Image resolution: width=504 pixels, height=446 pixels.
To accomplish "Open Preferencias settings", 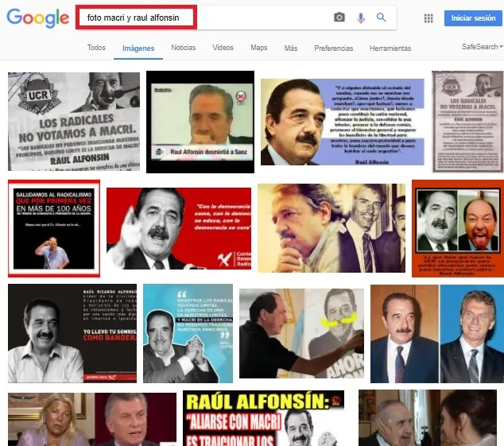I will tap(334, 48).
